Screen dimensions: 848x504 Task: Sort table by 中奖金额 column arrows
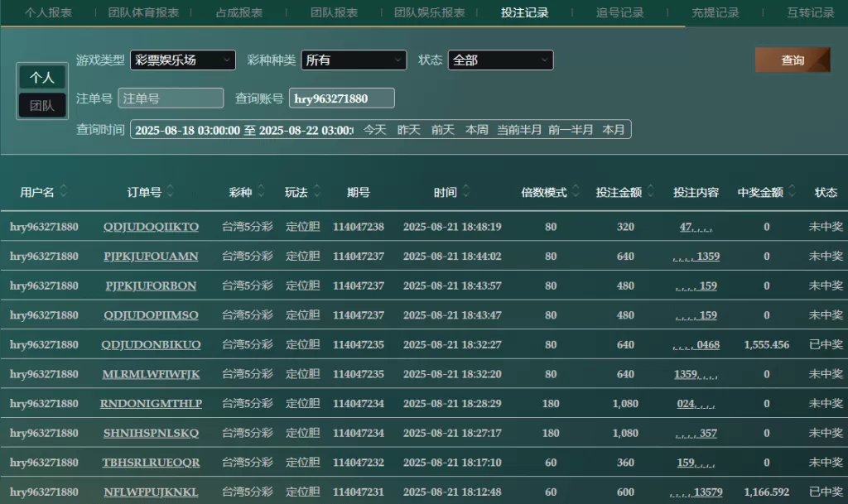(x=793, y=190)
